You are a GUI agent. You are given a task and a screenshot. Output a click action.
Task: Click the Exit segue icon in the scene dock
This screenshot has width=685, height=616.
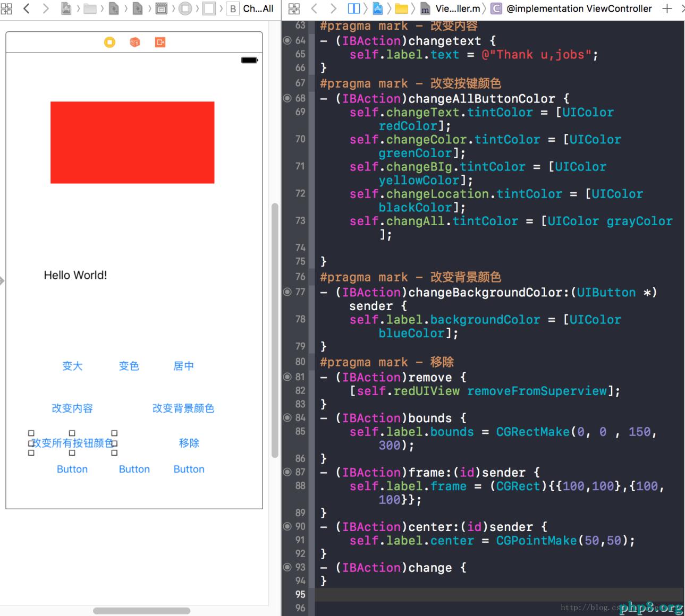point(159,42)
